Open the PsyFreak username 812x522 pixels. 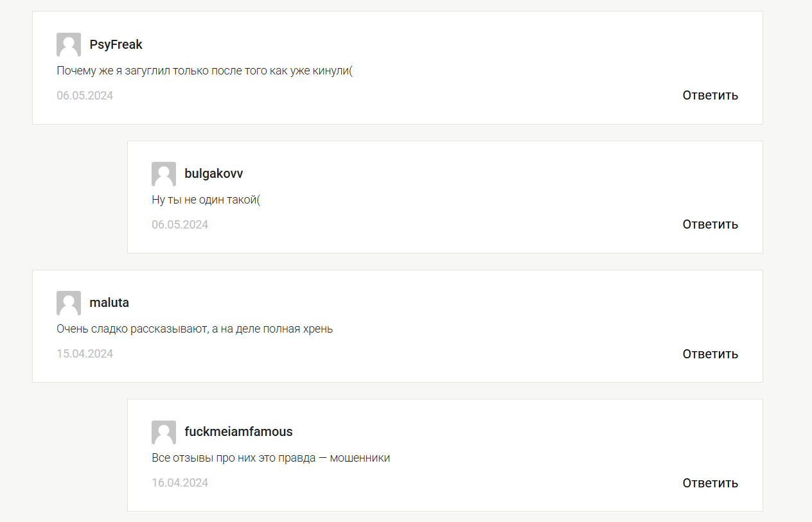pos(116,45)
